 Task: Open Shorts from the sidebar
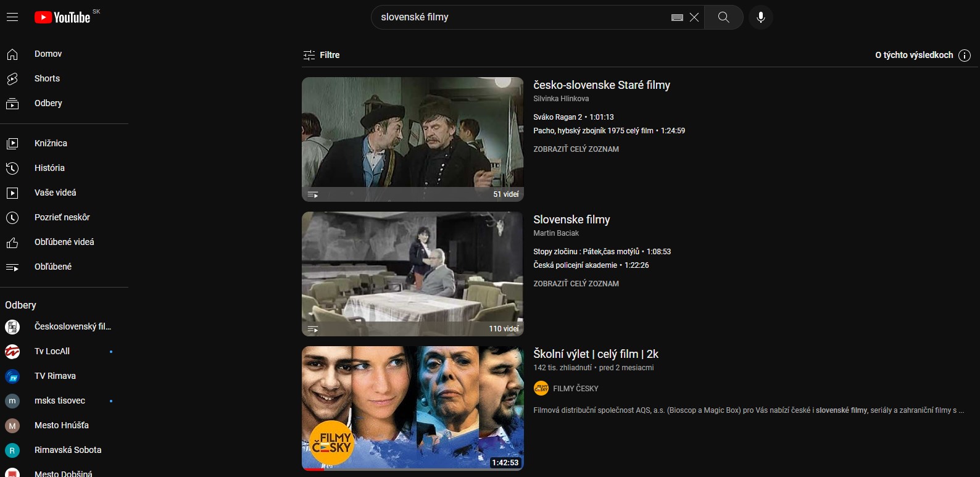[47, 79]
